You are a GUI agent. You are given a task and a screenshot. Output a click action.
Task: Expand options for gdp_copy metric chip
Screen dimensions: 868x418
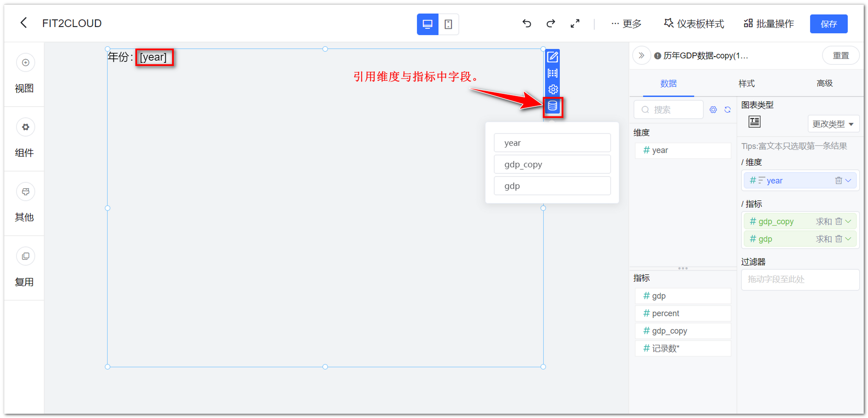point(849,222)
